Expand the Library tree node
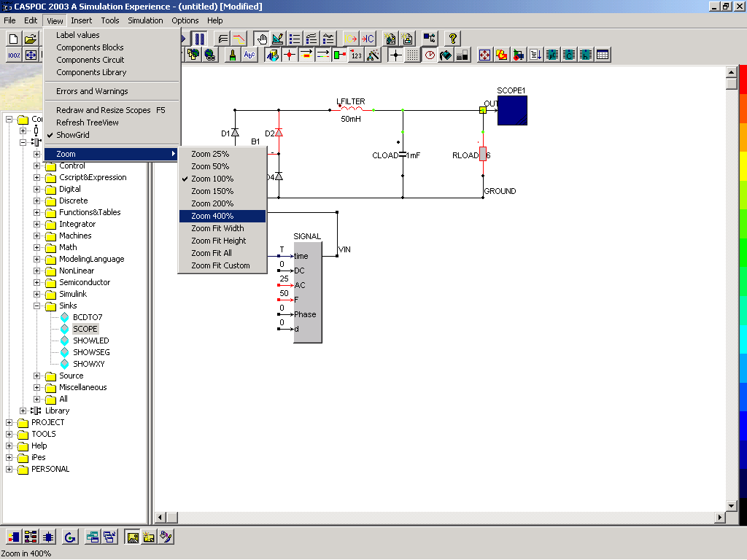Viewport: 747px width, 560px height. tap(23, 411)
